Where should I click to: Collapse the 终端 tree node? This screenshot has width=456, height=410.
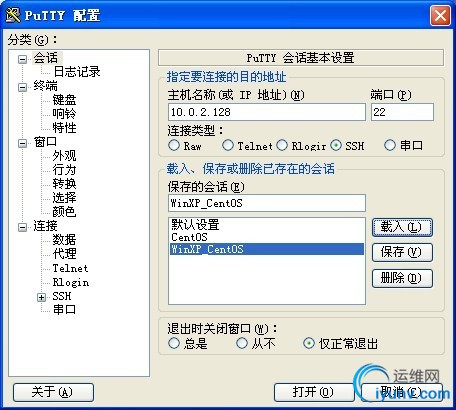23,87
